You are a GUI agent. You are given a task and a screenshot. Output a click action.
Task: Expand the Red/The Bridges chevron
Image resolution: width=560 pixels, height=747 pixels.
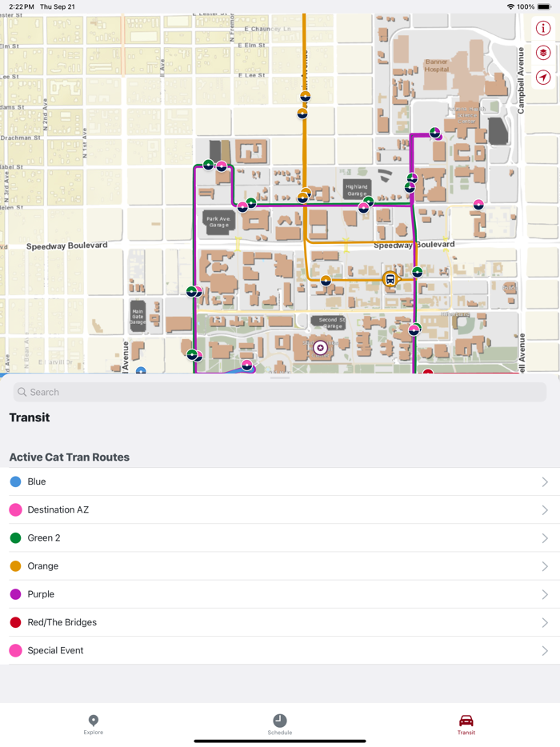click(x=545, y=623)
